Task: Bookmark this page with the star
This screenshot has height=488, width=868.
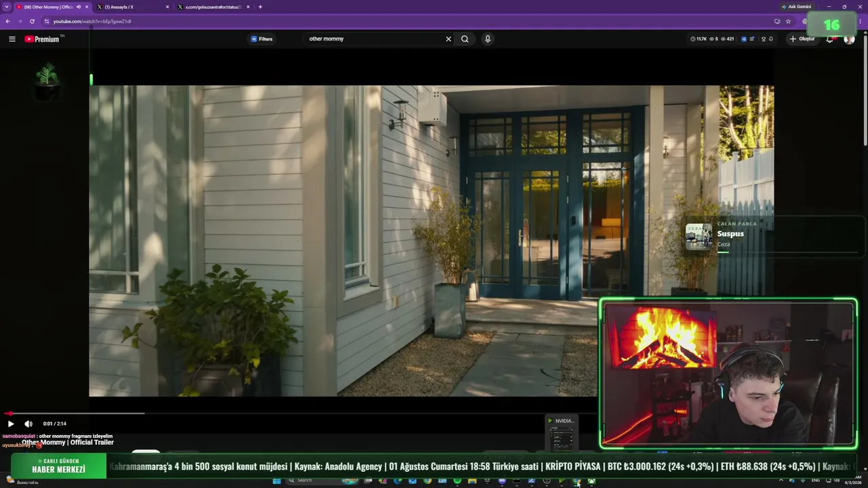Action: [788, 21]
